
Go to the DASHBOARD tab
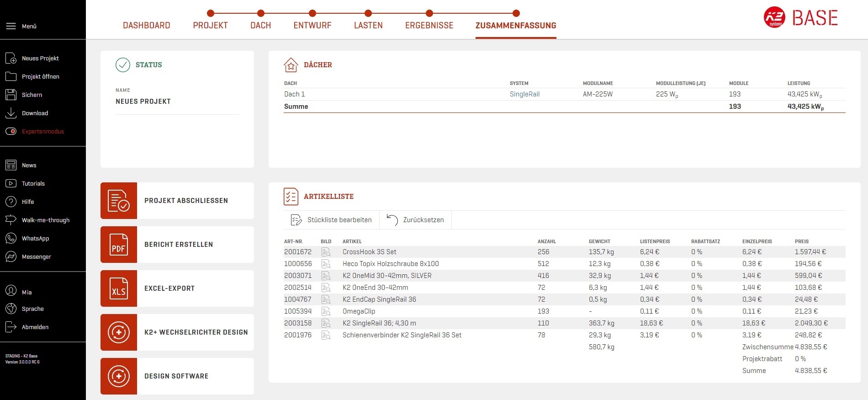click(x=147, y=26)
